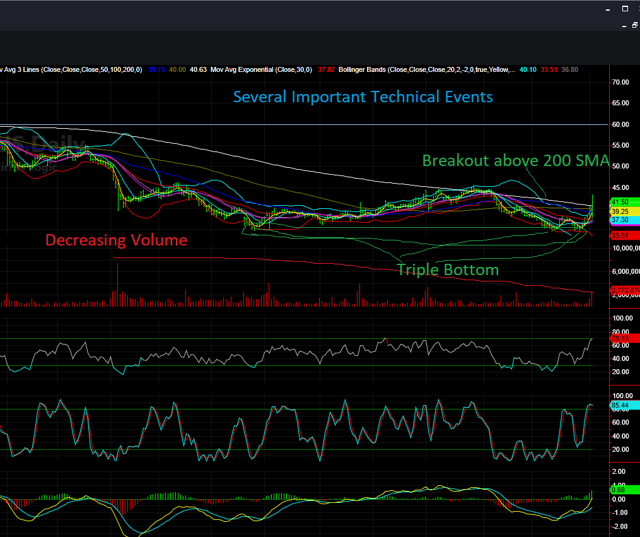Select the cyan 85.44 stochastic value tag
Viewport: 640px width, 537px height.
624,405
